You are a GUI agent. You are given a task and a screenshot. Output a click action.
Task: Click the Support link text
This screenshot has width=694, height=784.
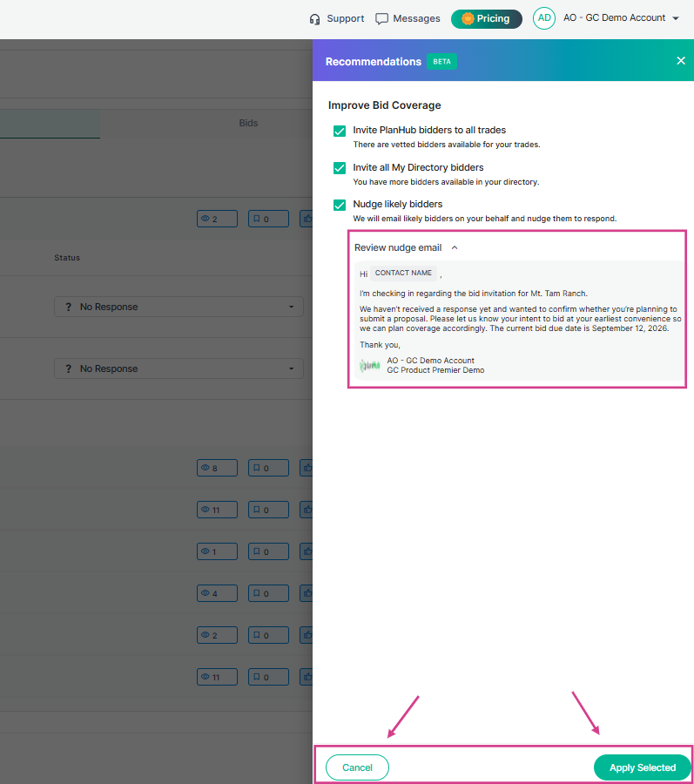point(345,18)
